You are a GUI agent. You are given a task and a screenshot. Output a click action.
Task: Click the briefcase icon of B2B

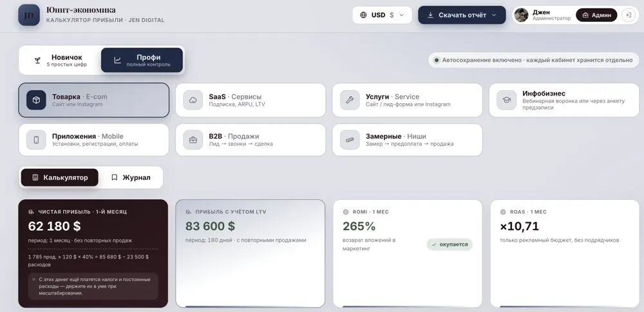point(193,140)
